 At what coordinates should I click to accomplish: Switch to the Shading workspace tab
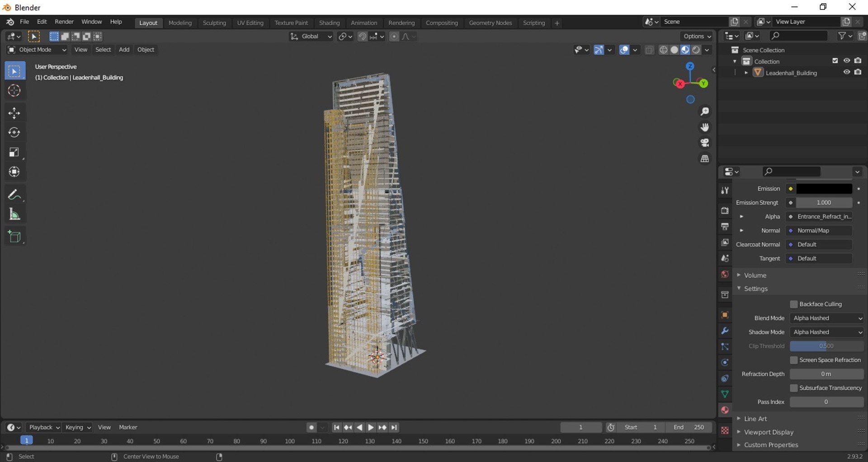329,23
